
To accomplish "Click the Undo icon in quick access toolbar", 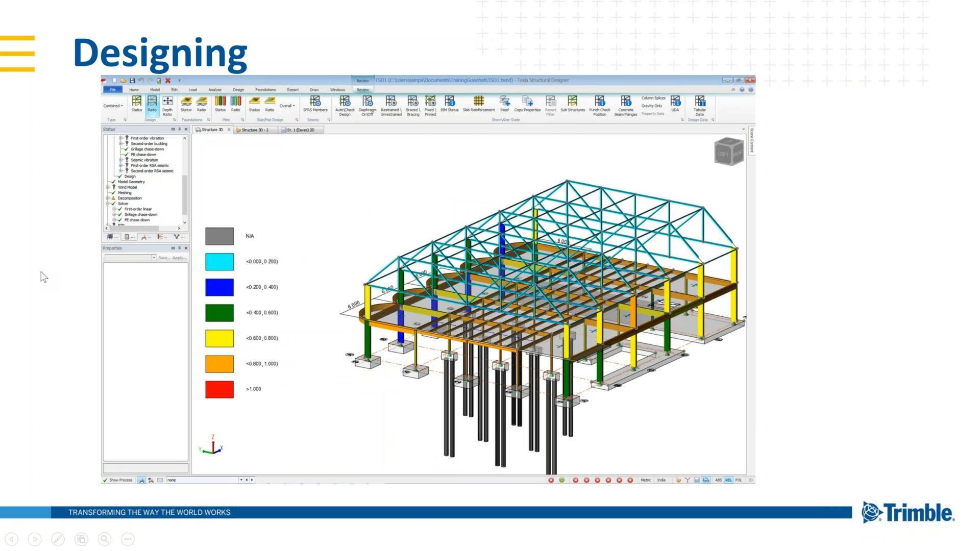I will [141, 81].
